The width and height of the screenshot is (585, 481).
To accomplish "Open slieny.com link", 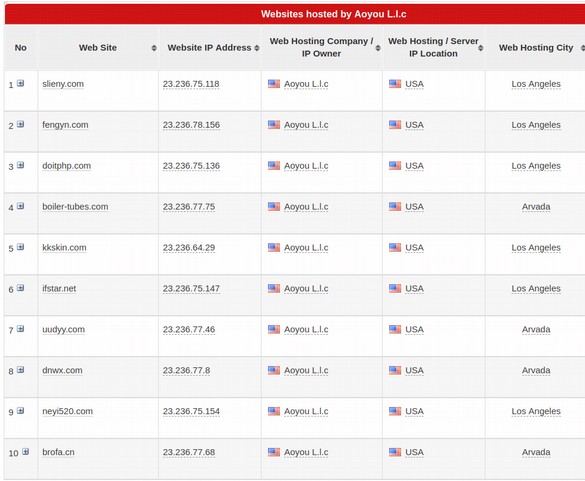I will 63,84.
